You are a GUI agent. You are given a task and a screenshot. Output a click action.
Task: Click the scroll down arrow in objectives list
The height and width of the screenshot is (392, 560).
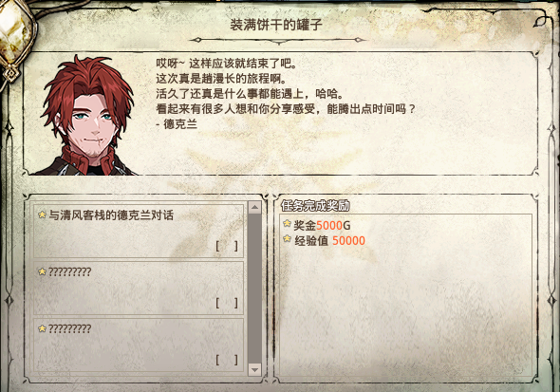click(254, 369)
